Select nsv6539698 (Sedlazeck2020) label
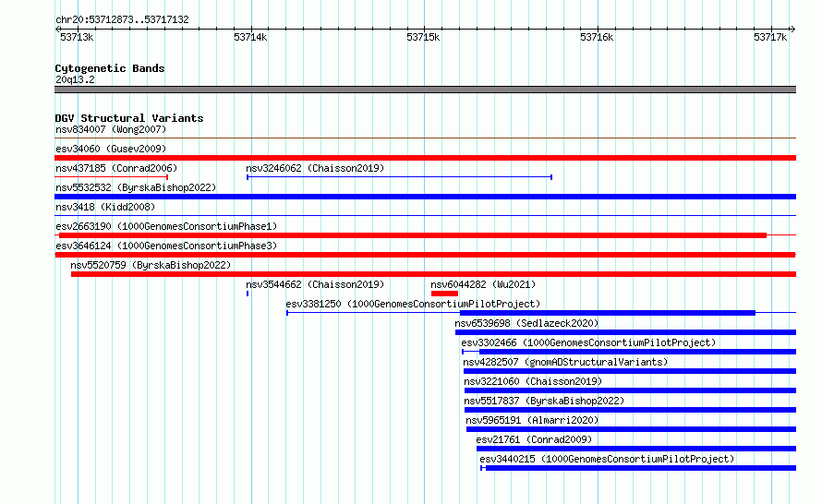The width and height of the screenshot is (822, 504). [x=526, y=323]
